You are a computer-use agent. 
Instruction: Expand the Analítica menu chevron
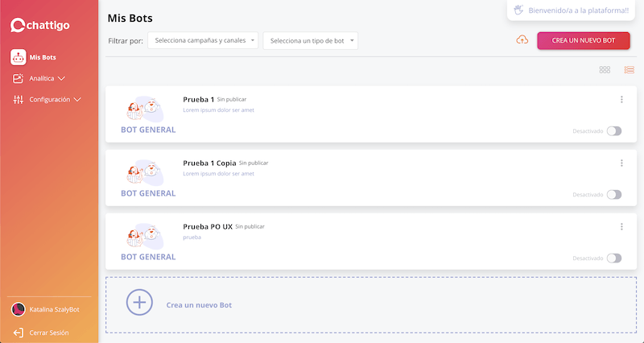62,78
